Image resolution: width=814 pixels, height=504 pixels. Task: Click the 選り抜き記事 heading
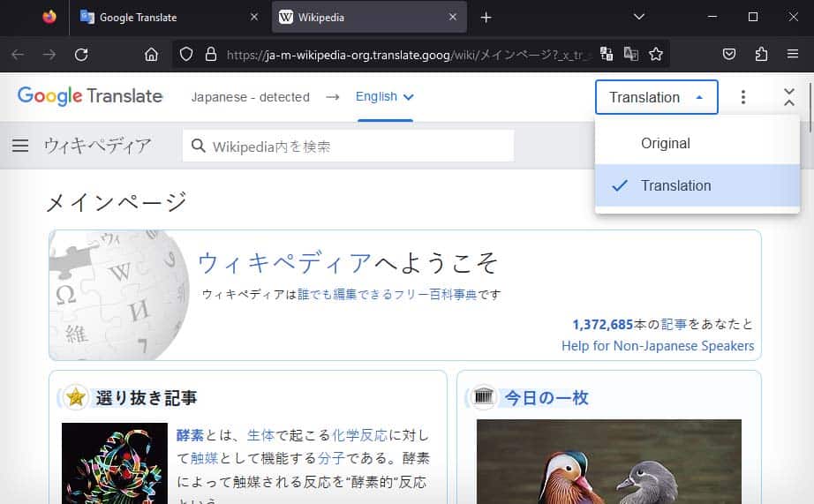(x=147, y=398)
